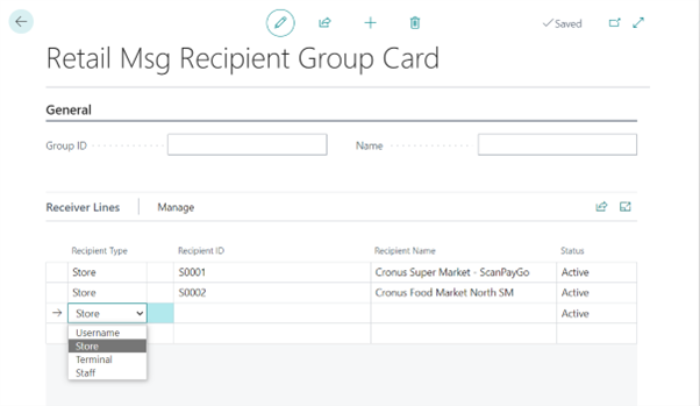Collapse the General section header
Viewport: 700px width, 406px height.
tap(69, 110)
